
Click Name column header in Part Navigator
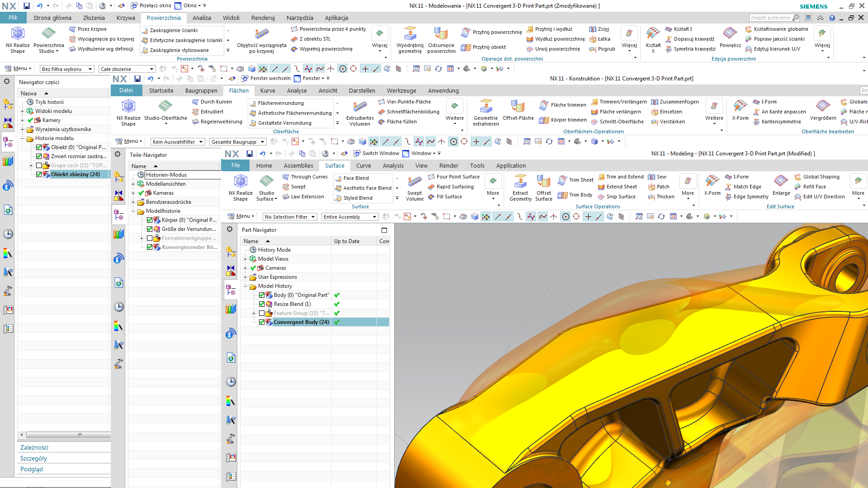coord(286,241)
